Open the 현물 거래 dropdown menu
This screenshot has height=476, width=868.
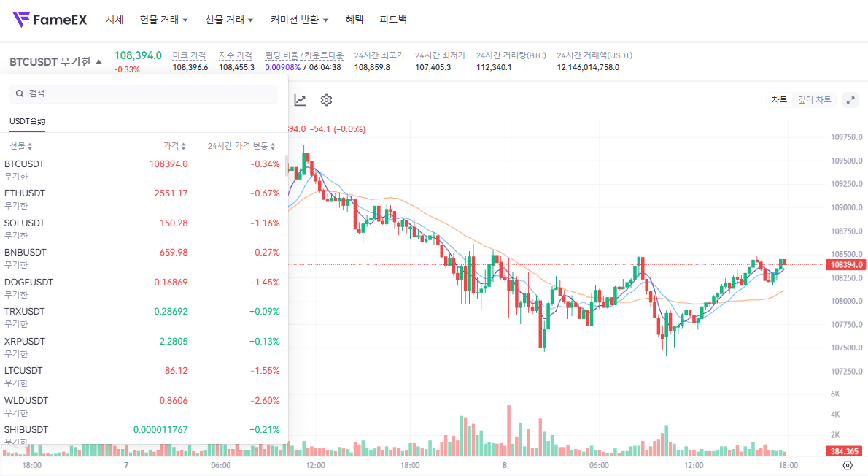click(163, 20)
